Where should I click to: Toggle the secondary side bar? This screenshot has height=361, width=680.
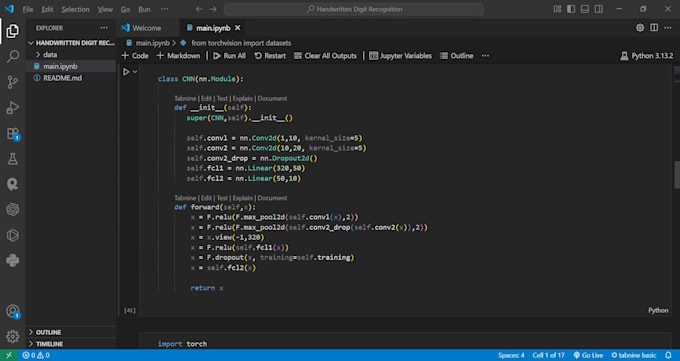pos(599,9)
